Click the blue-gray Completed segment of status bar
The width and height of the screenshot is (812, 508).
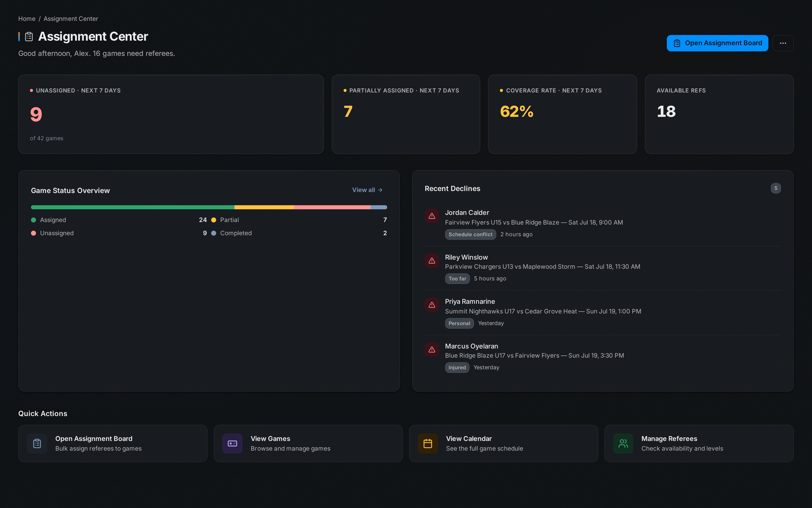pos(379,207)
